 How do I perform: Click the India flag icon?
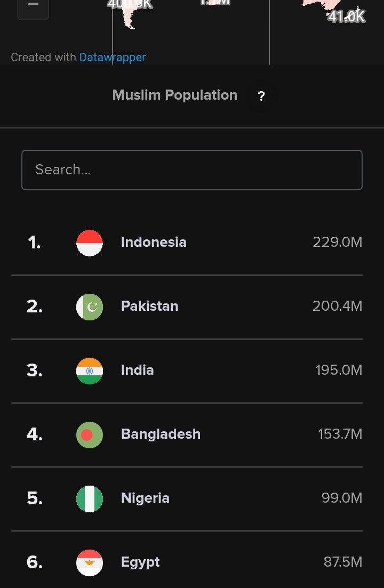point(90,371)
